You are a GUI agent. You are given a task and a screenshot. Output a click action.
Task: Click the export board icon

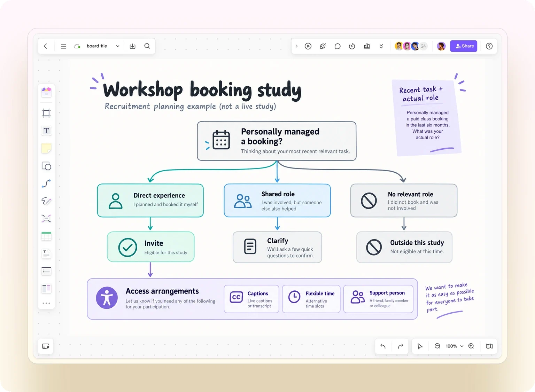tap(133, 46)
